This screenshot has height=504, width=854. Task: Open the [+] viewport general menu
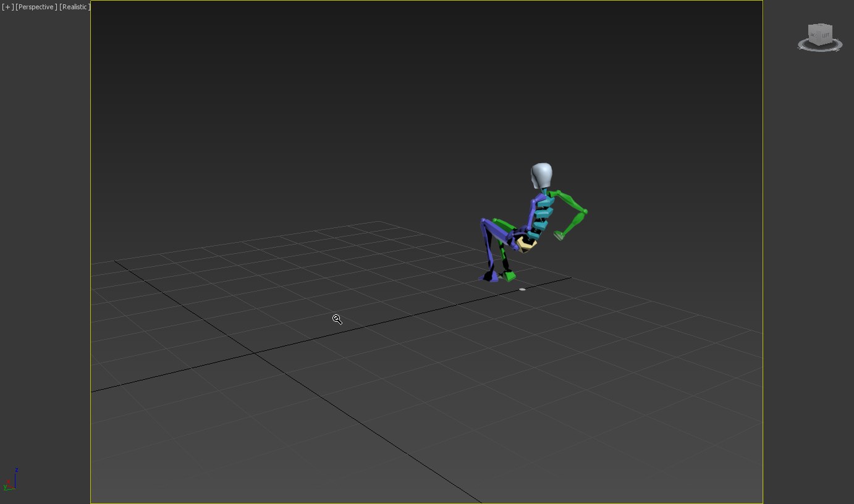(x=7, y=7)
